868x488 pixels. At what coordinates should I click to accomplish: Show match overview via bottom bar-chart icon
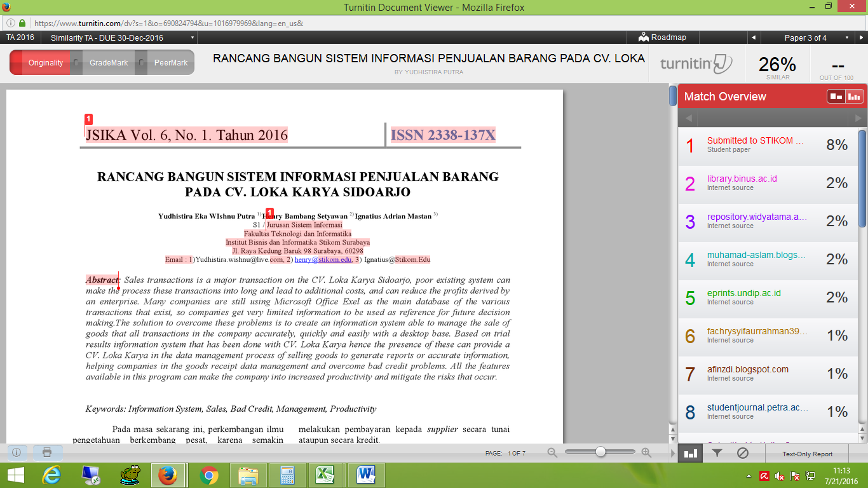tap(691, 453)
